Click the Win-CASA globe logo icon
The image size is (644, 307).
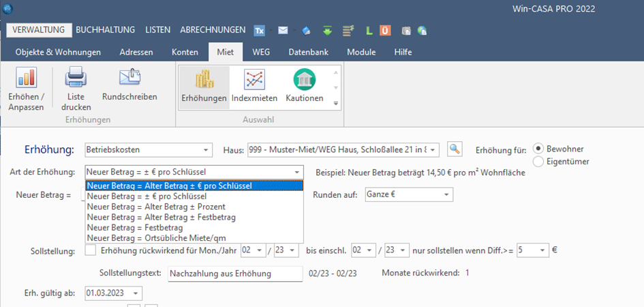click(x=7, y=8)
